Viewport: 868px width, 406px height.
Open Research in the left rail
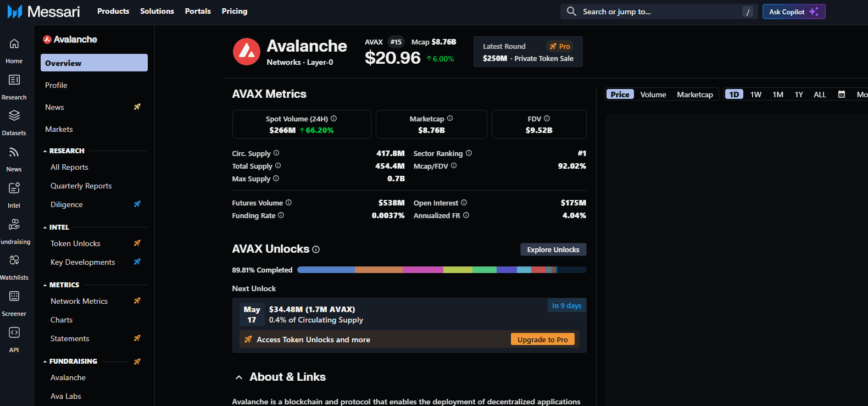[x=14, y=87]
